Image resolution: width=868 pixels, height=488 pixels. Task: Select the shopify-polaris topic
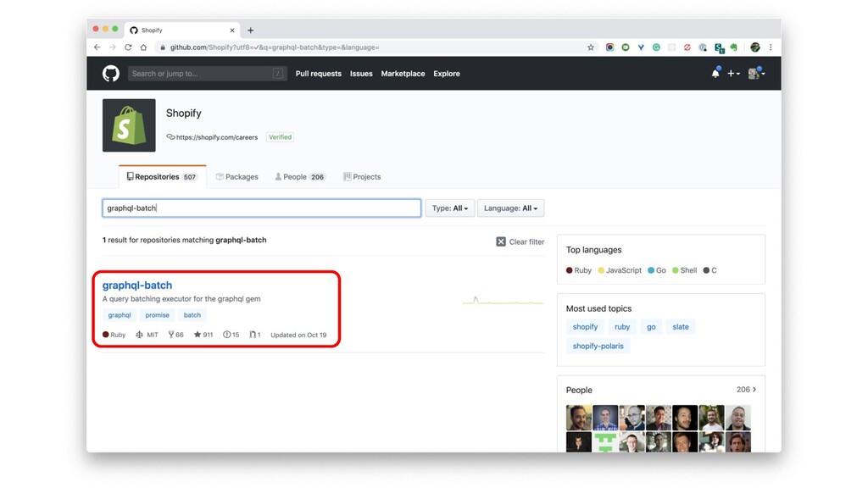[x=598, y=347]
